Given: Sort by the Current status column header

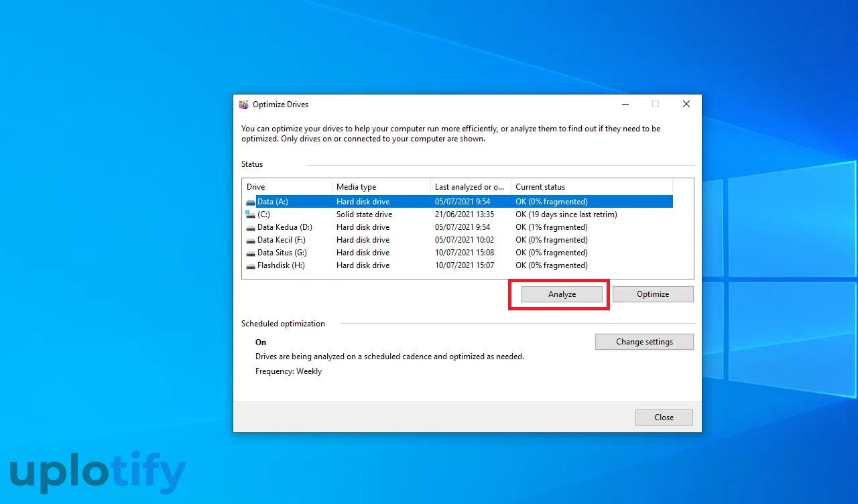Looking at the screenshot, I should tap(592, 187).
